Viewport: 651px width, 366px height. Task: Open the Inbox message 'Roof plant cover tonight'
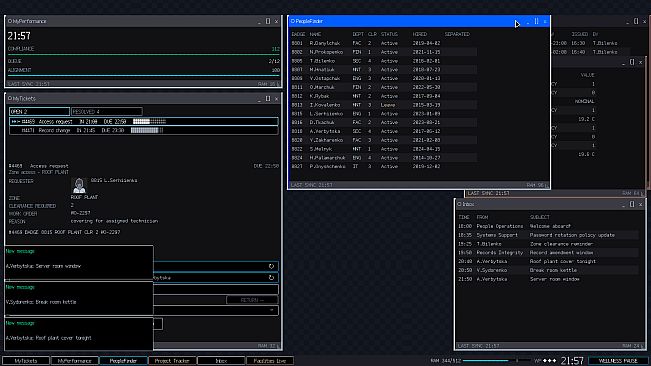pyautogui.click(x=548, y=261)
